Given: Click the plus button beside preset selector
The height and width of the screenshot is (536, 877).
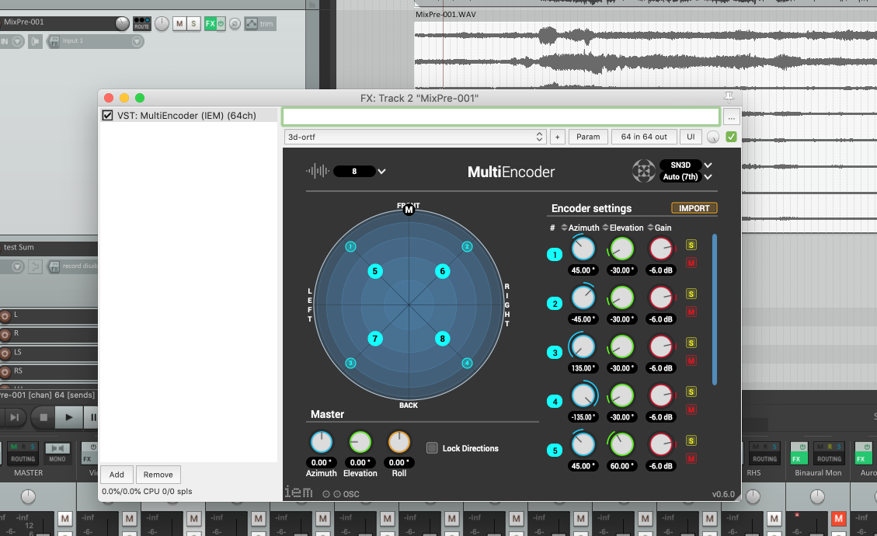Looking at the screenshot, I should click(x=557, y=137).
